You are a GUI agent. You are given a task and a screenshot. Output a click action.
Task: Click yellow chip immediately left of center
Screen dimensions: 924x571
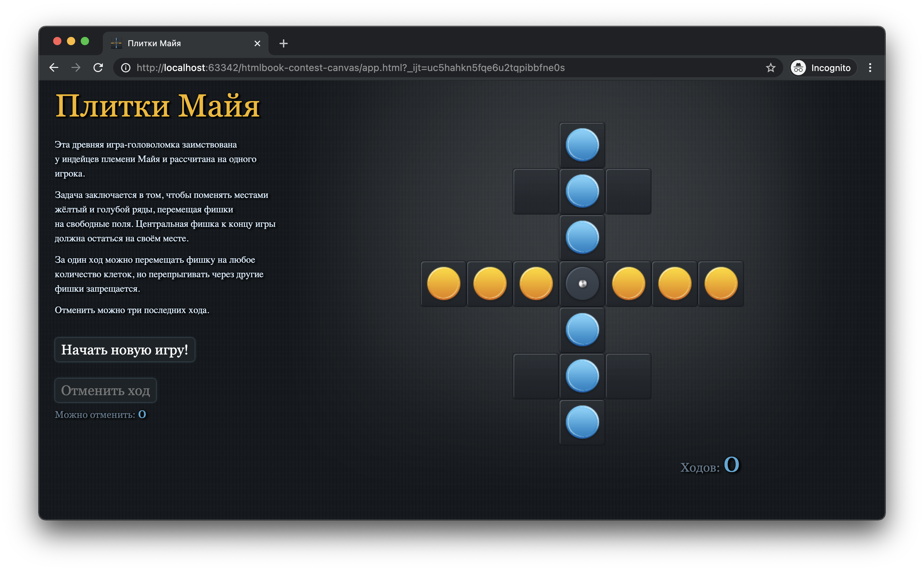[536, 284]
